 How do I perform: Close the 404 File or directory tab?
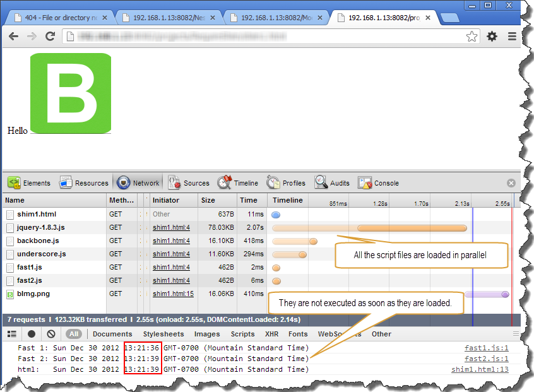tap(105, 18)
